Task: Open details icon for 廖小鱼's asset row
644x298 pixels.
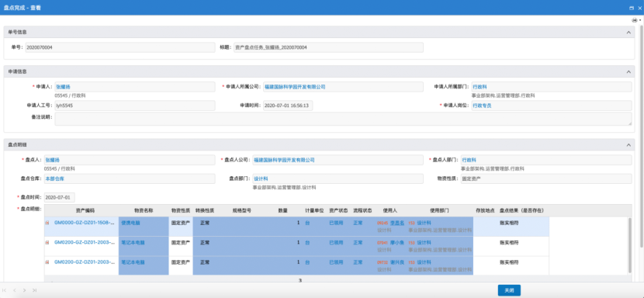Action: click(47, 242)
